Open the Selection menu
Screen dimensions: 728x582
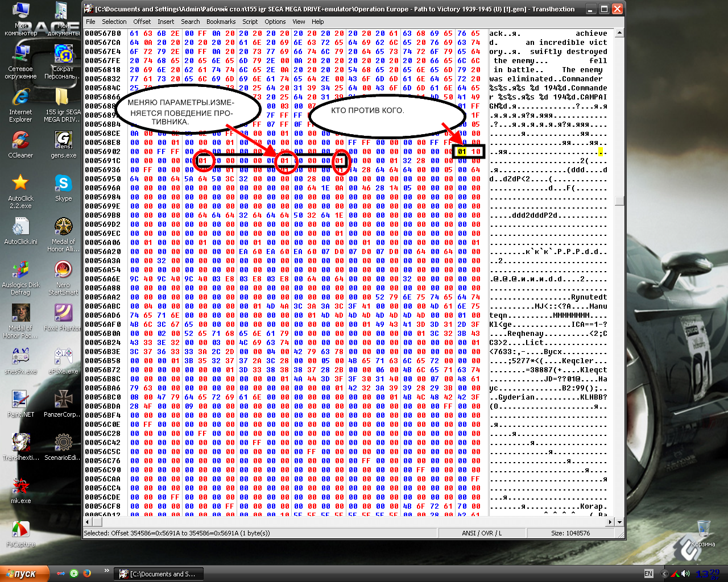pyautogui.click(x=114, y=22)
